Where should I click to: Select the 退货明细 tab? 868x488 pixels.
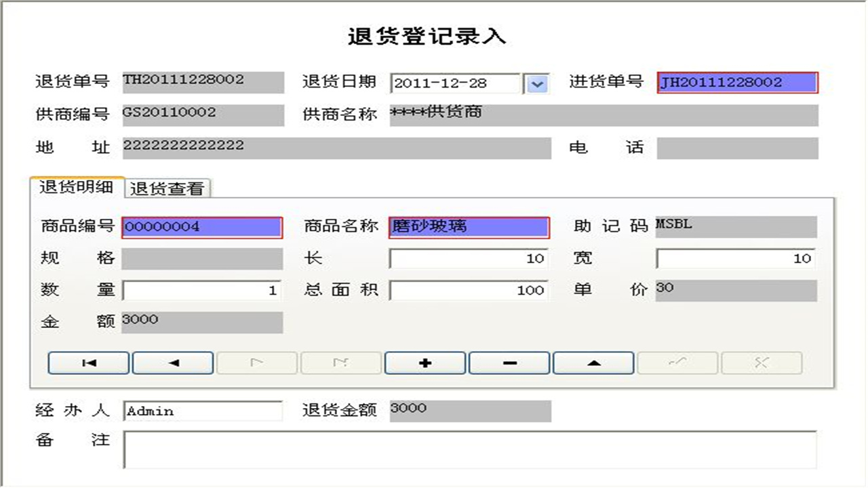pyautogui.click(x=77, y=188)
